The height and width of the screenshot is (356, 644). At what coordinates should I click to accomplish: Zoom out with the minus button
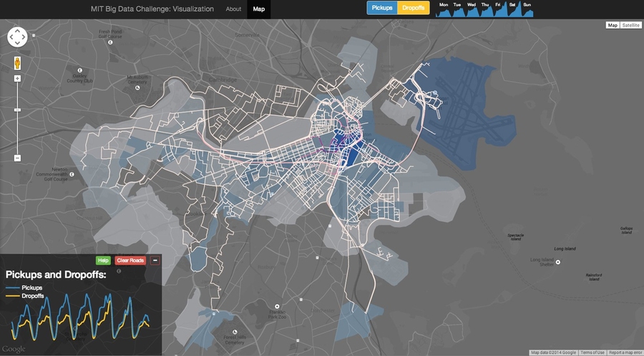[x=17, y=158]
